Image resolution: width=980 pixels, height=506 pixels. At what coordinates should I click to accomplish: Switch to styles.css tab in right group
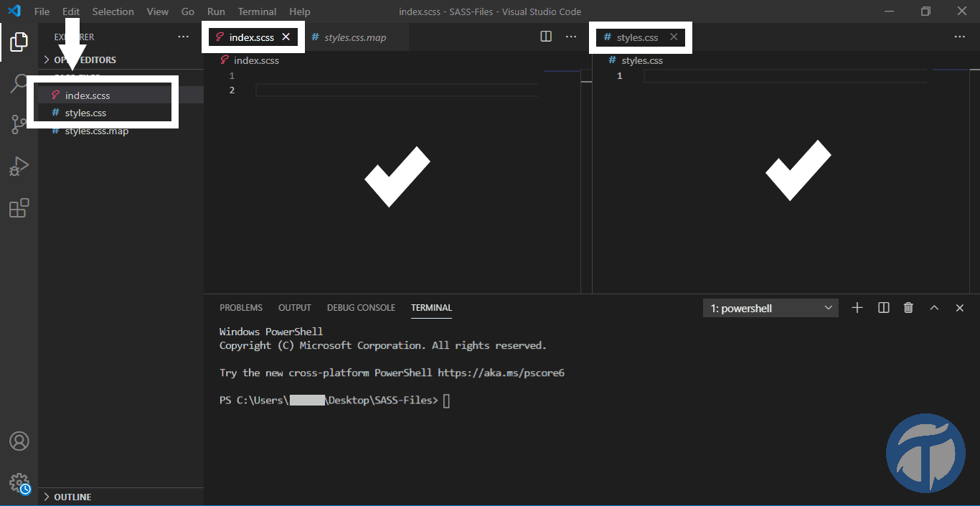[638, 37]
